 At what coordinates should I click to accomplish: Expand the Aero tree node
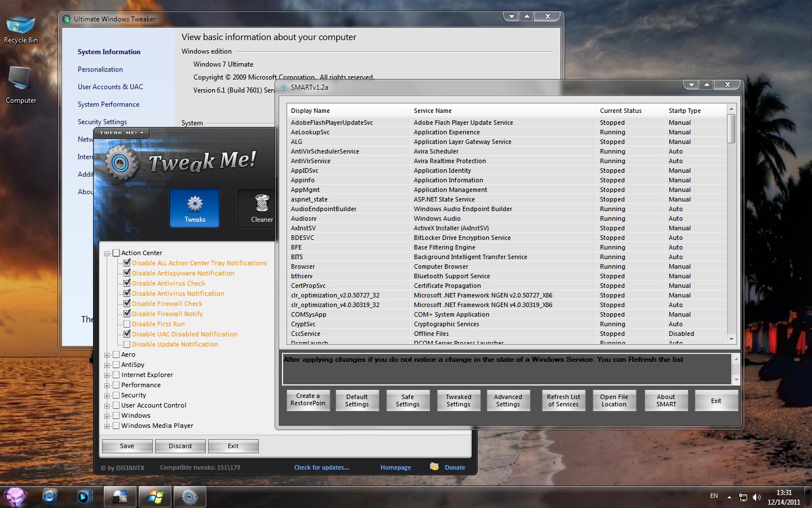tap(107, 355)
